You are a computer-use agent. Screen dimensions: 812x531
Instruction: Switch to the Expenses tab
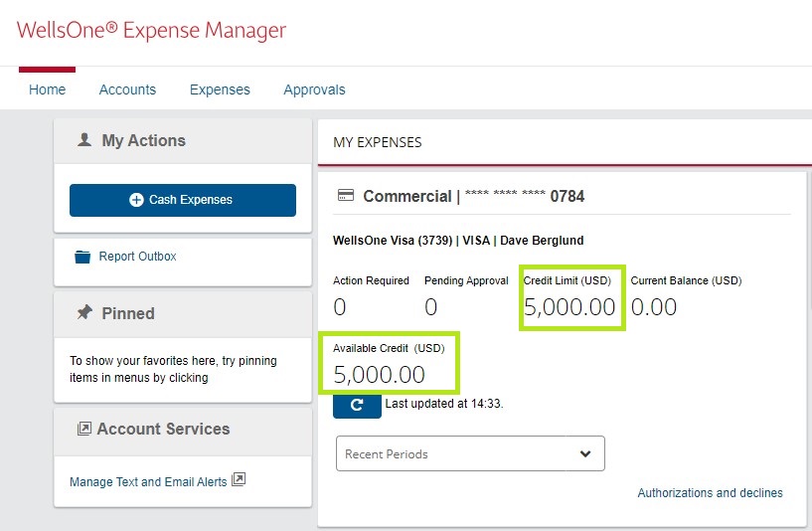click(220, 89)
